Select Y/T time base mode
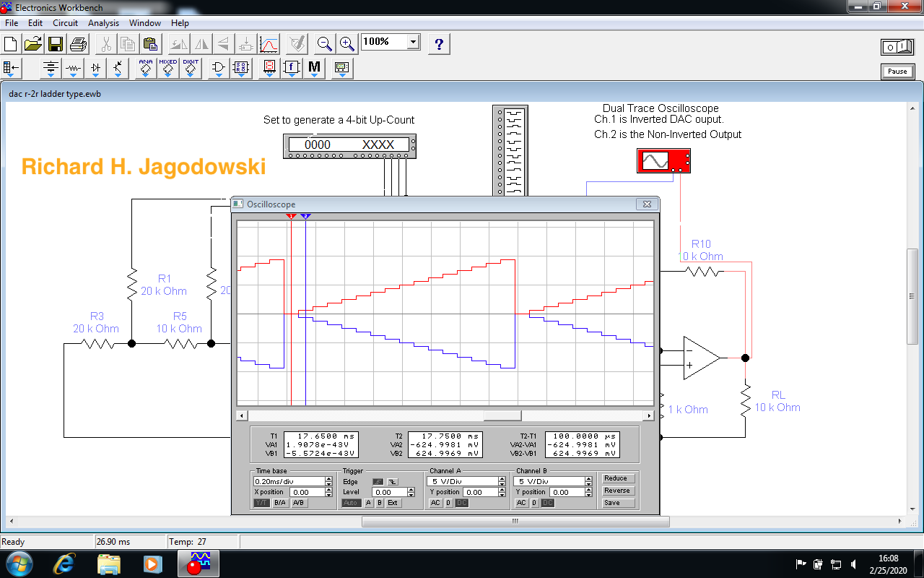The width and height of the screenshot is (924, 578). (x=261, y=503)
